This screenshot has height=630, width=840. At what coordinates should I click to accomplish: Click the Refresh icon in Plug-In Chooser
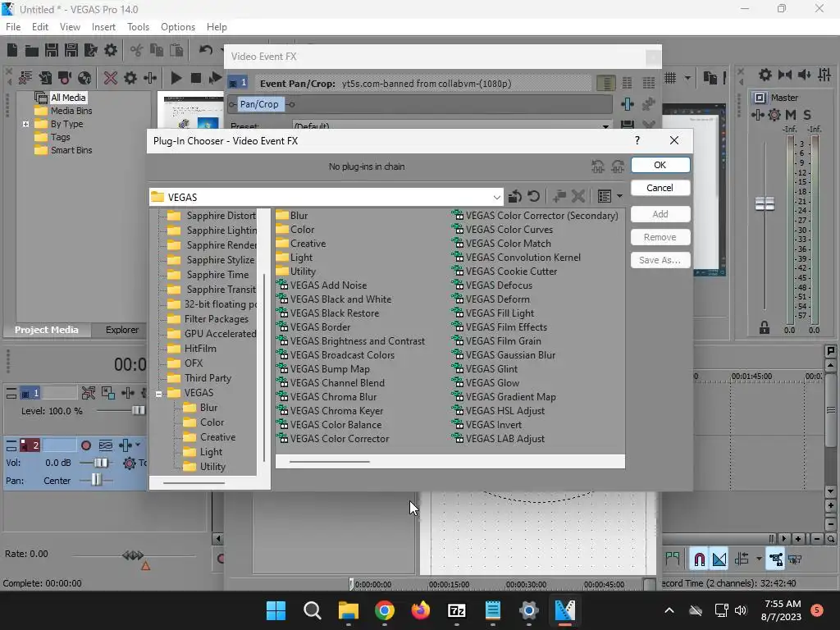[533, 197]
